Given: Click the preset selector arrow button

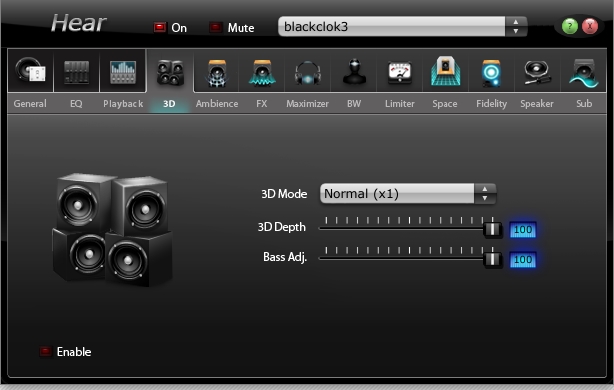Looking at the screenshot, I should click(516, 27).
